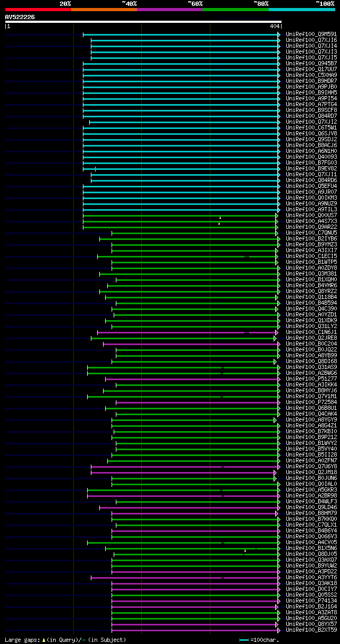Select the UniRef100_D0CIY7 label

311,589
